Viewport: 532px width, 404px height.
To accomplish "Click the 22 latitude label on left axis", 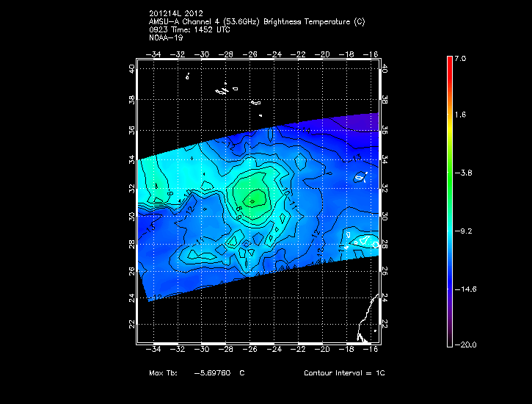I will [x=132, y=324].
